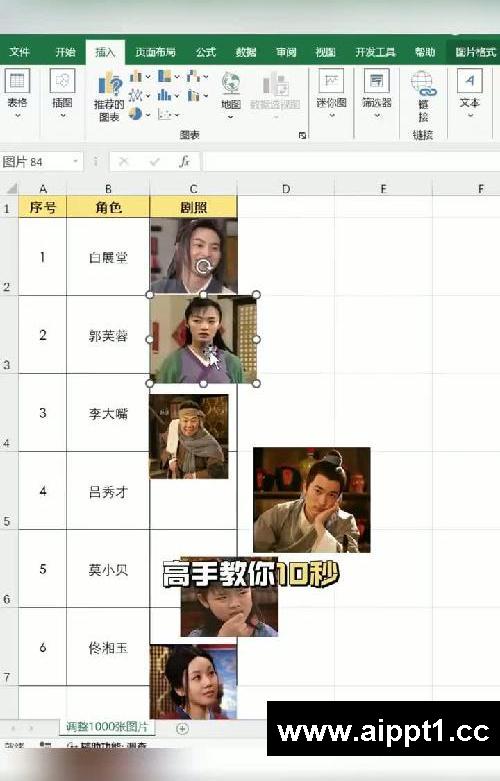The width and height of the screenshot is (500, 781).
Task: Select column header B
Action: click(108, 189)
